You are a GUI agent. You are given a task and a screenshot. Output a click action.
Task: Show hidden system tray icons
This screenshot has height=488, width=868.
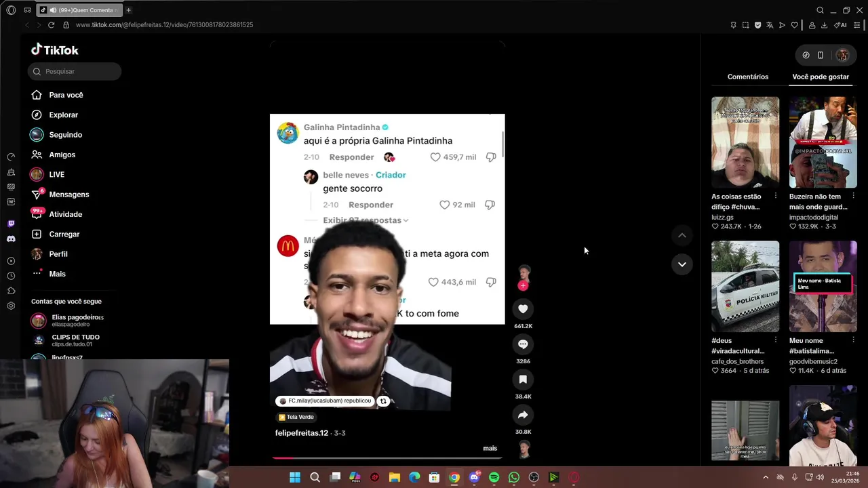tap(766, 478)
